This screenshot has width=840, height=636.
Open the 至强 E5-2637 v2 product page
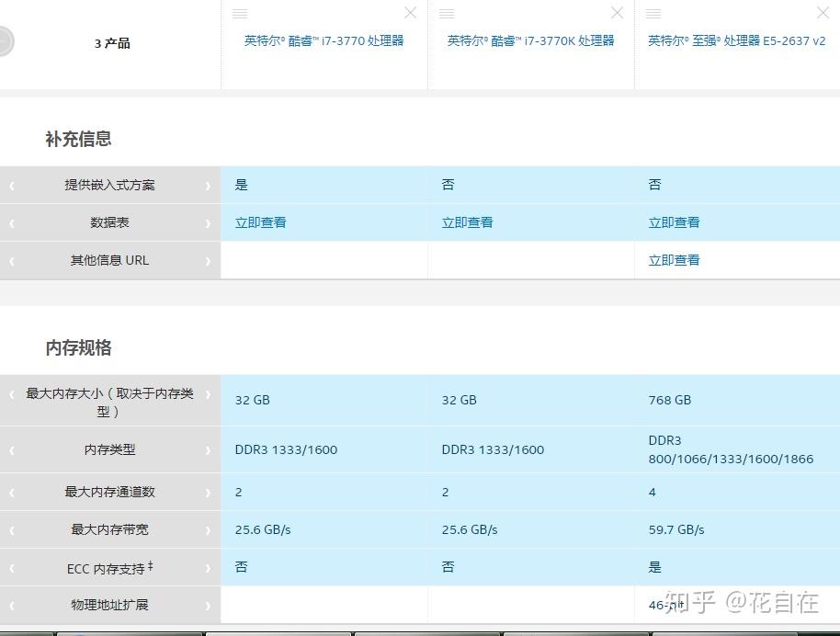pyautogui.click(x=737, y=40)
